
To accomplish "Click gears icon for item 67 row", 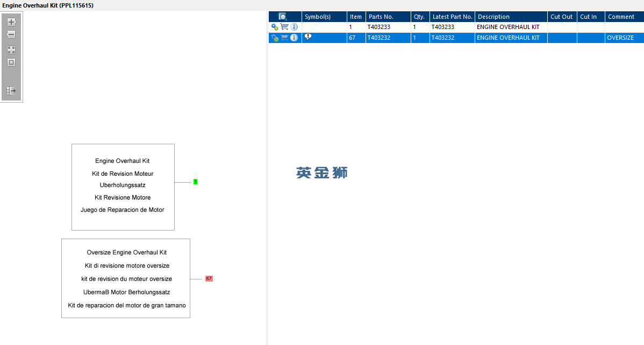I will [275, 38].
